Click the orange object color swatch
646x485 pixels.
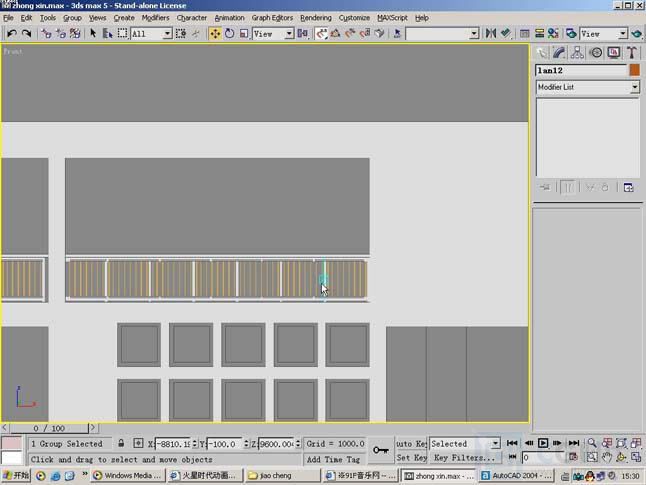pos(634,70)
